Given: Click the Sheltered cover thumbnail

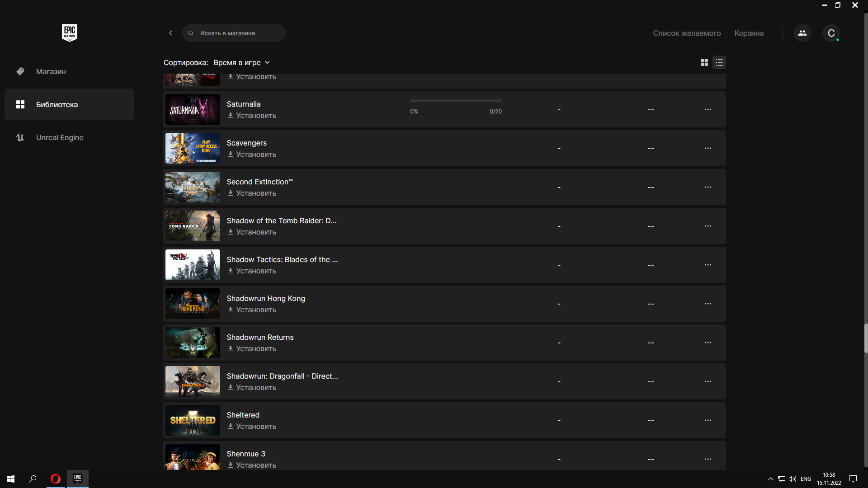Looking at the screenshot, I should point(193,420).
